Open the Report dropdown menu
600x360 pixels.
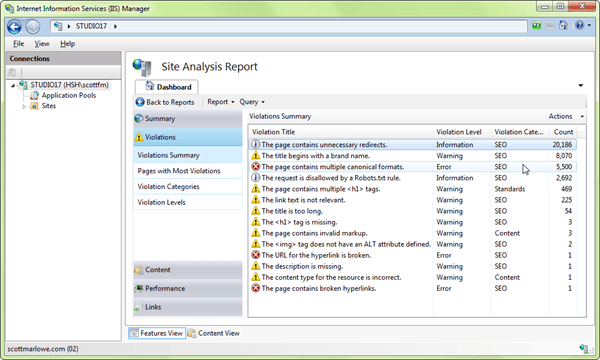pyautogui.click(x=221, y=102)
